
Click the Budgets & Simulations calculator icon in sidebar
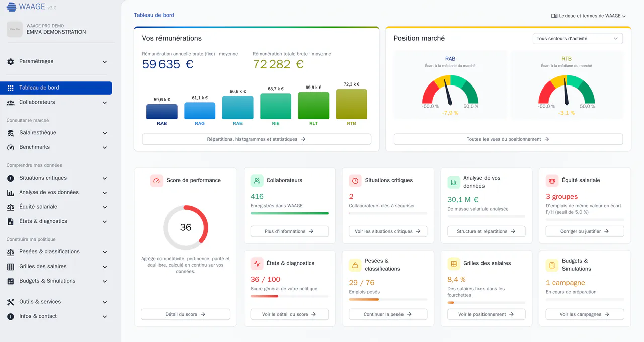tap(11, 282)
